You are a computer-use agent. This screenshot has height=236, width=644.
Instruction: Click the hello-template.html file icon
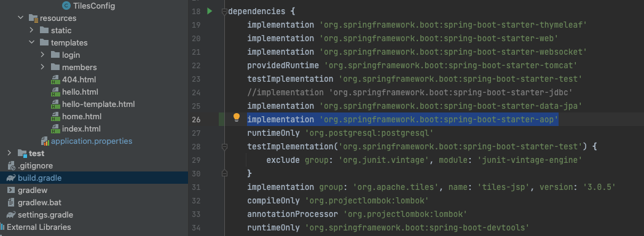coord(55,104)
